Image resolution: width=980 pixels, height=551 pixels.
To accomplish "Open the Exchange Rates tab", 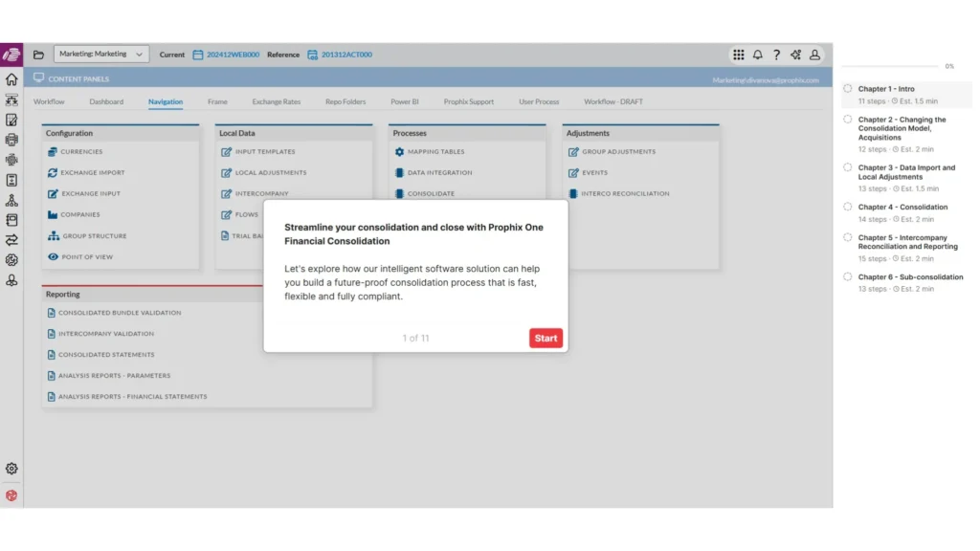I will pos(277,101).
